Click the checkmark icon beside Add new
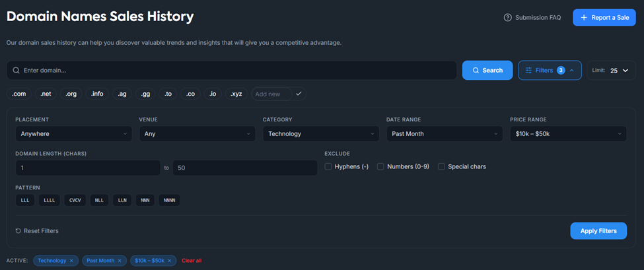Image resolution: width=644 pixels, height=270 pixels. click(x=299, y=94)
